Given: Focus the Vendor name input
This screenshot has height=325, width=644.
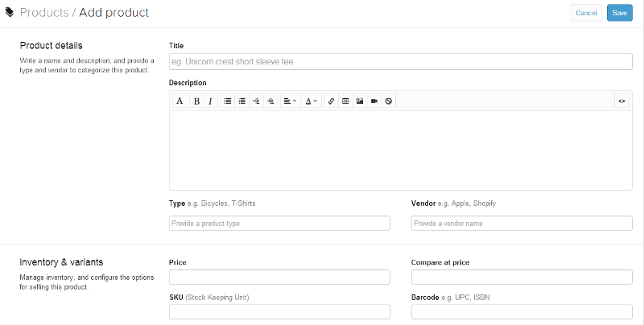Looking at the screenshot, I should [522, 224].
